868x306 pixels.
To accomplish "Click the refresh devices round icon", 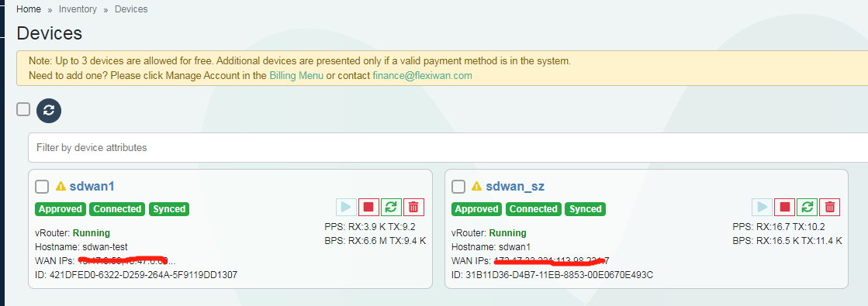I will click(x=49, y=110).
